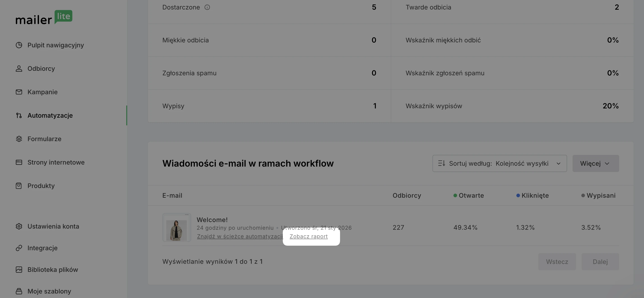Select Automatyzacje in the sidebar
Screen dimensions: 644x298
(x=50, y=115)
